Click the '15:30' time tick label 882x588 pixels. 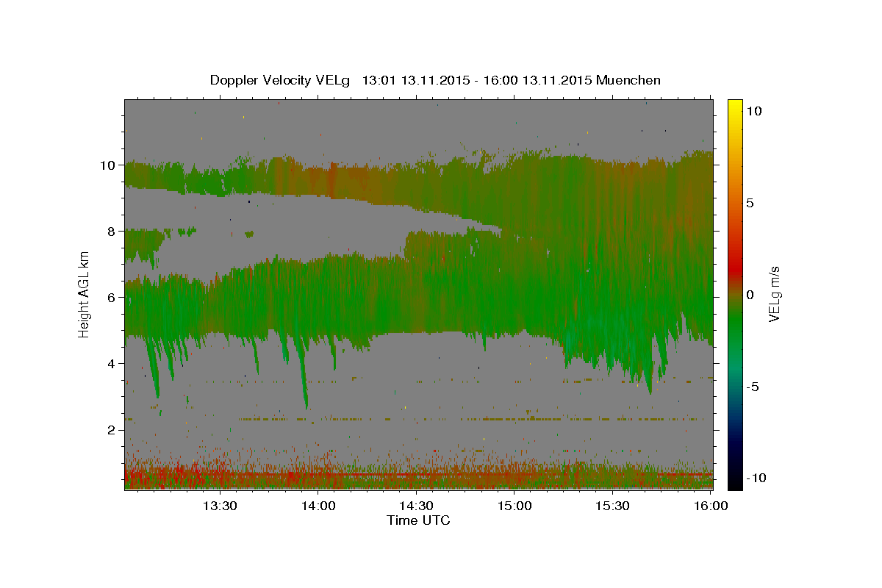pos(612,506)
